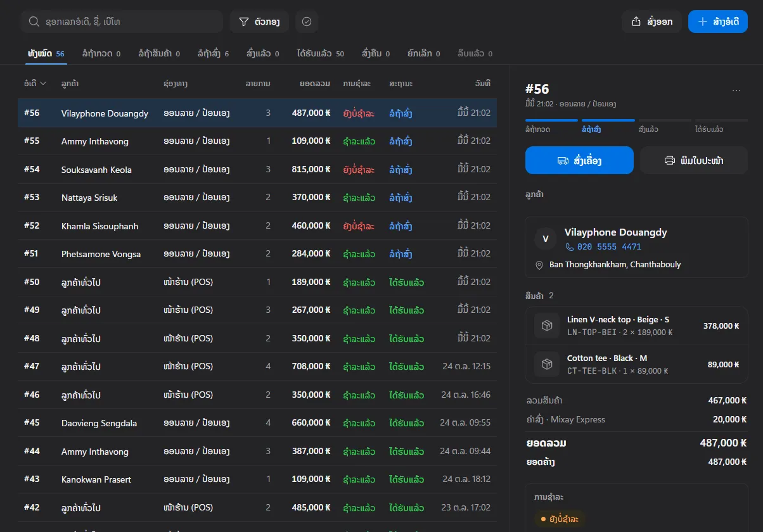Open the filter button with funnel icon
Viewport: 763px width, 532px height.
pos(259,22)
